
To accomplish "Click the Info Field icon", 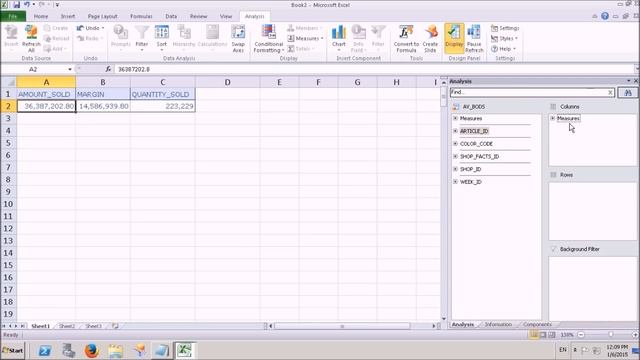I will (358, 39).
